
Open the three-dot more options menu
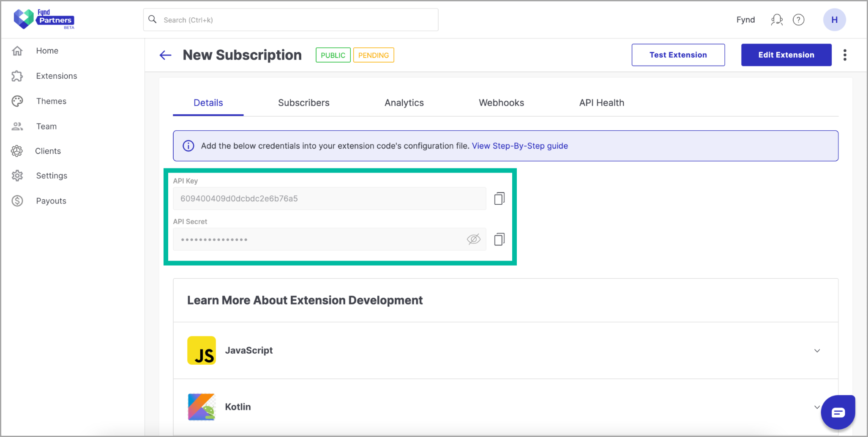[x=845, y=55]
